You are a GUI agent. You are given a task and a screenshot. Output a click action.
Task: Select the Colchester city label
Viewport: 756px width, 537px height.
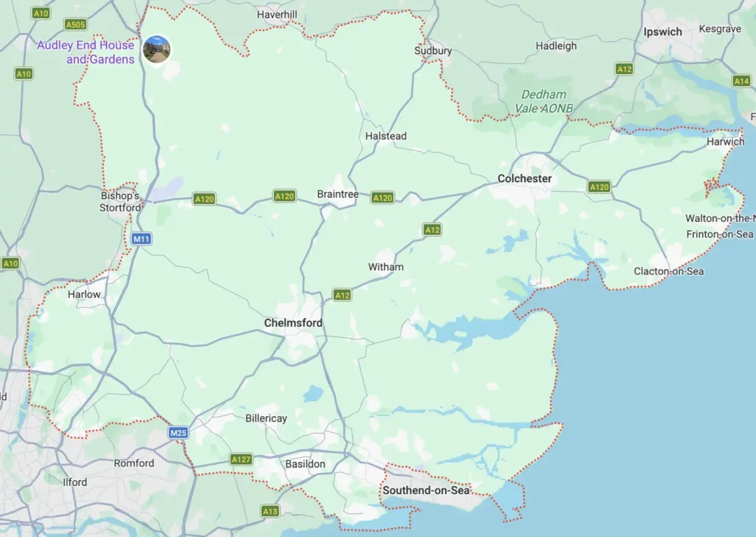point(525,179)
